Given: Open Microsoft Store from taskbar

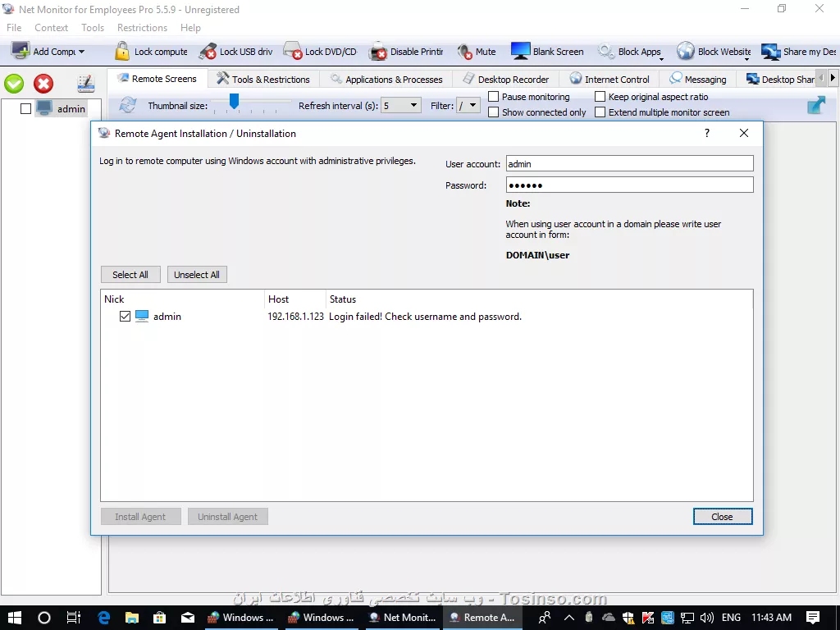Looking at the screenshot, I should click(x=160, y=618).
